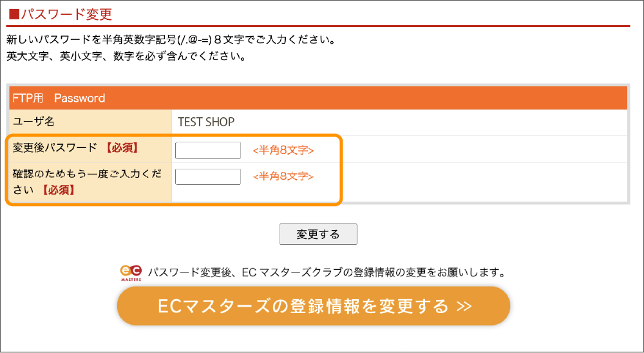
Task: Click <半角8文字> hint beside new password field
Action: click(283, 151)
